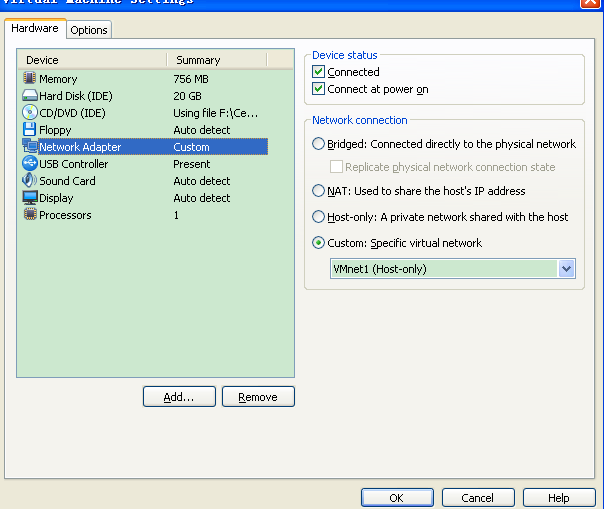
Task: Click the Present summary value
Action: pos(191,164)
